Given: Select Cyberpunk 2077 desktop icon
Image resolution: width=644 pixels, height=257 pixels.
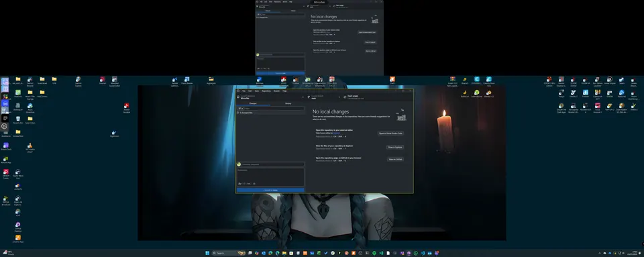Looking at the screenshot, I should click(598, 95).
